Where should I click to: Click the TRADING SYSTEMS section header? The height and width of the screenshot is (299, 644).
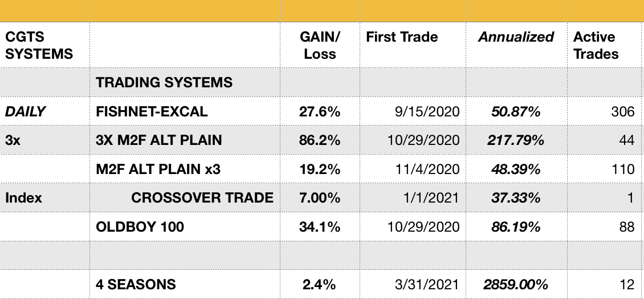pos(164,82)
